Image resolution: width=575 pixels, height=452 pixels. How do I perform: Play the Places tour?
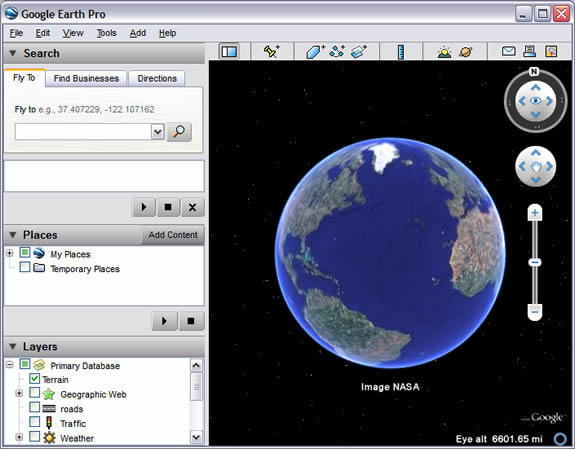(164, 321)
